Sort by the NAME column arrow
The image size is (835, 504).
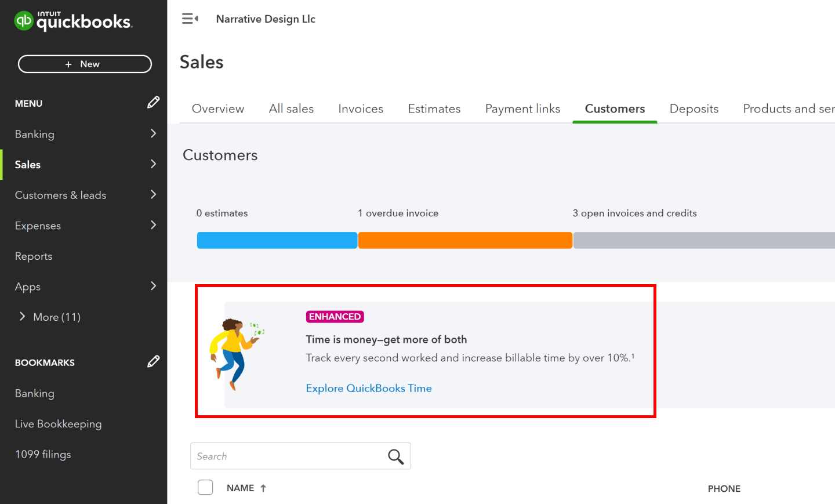click(x=263, y=488)
